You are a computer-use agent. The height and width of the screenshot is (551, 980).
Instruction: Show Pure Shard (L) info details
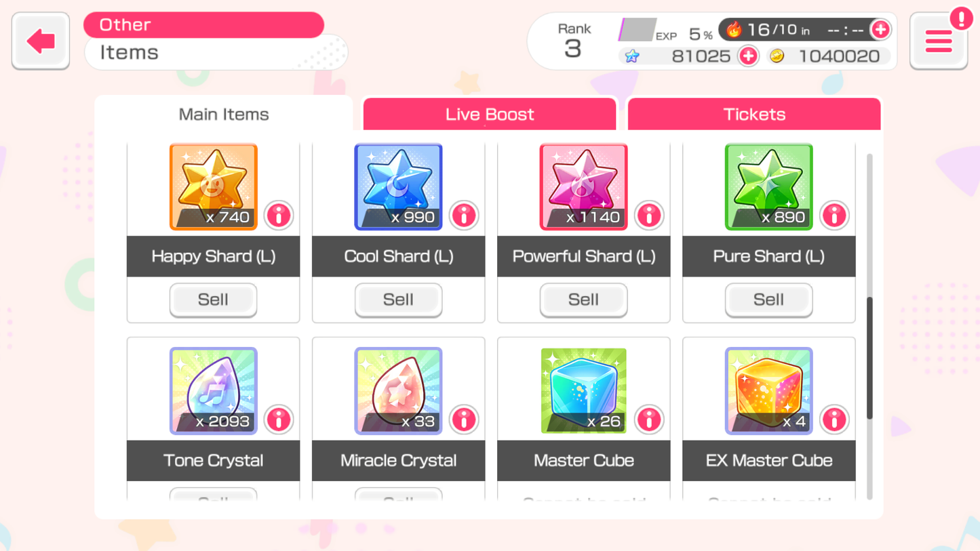tap(834, 216)
